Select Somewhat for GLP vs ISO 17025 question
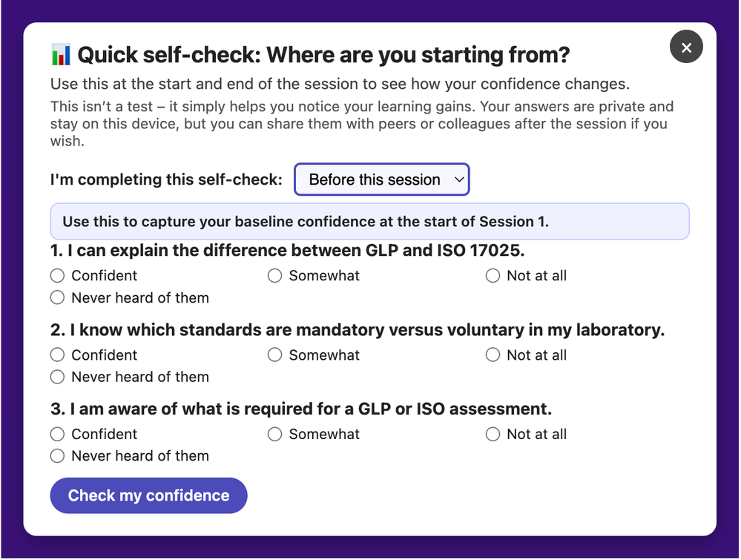The height and width of the screenshot is (560, 741). point(275,276)
